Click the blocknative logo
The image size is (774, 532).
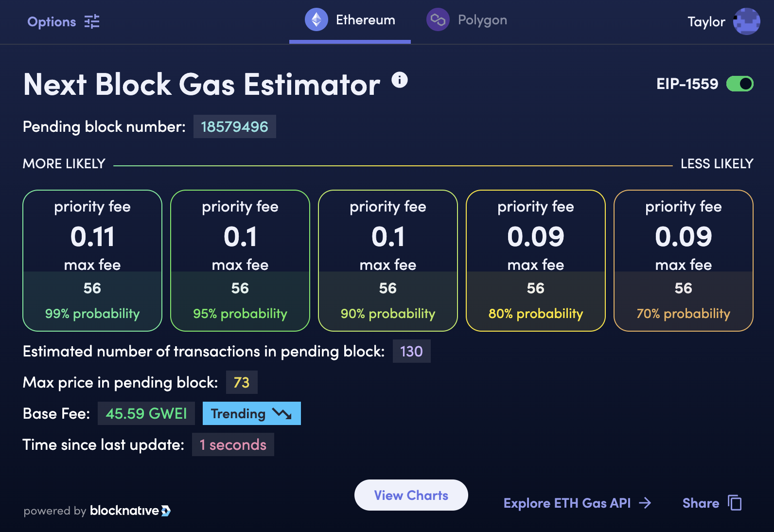[130, 511]
